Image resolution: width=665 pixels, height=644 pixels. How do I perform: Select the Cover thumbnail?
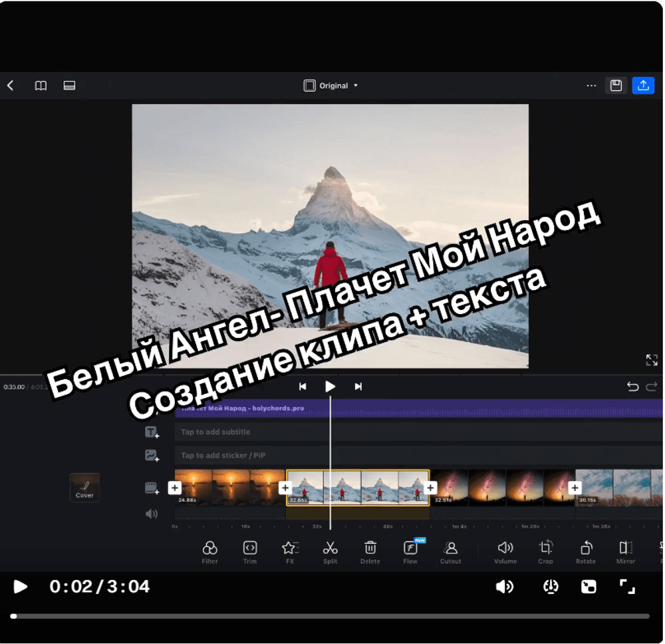(84, 487)
